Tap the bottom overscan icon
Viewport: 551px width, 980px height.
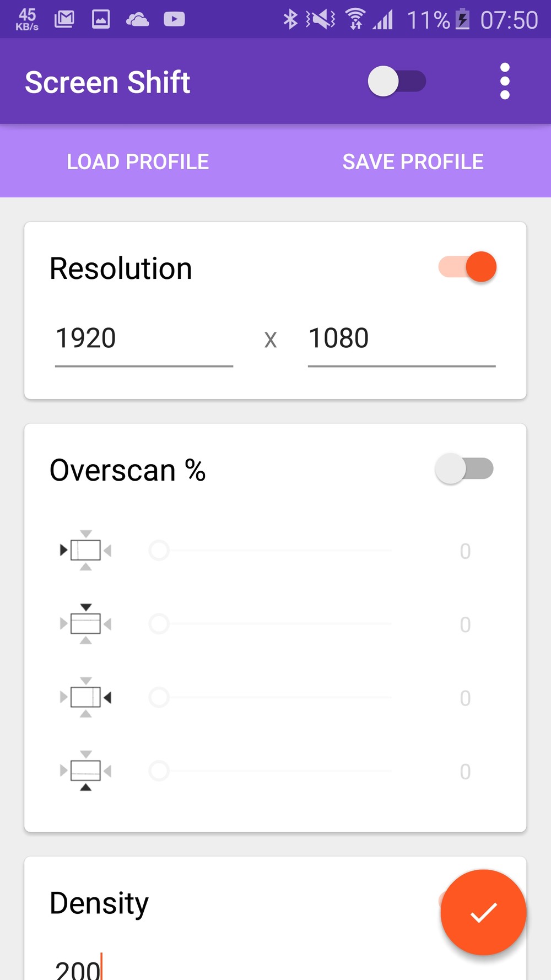86,771
